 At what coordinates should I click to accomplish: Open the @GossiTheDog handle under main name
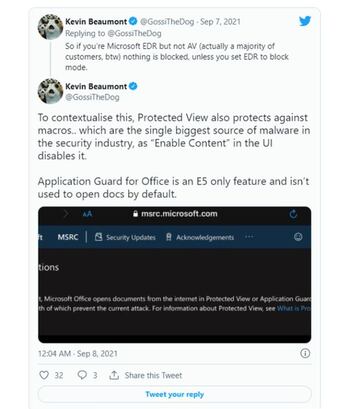click(92, 97)
